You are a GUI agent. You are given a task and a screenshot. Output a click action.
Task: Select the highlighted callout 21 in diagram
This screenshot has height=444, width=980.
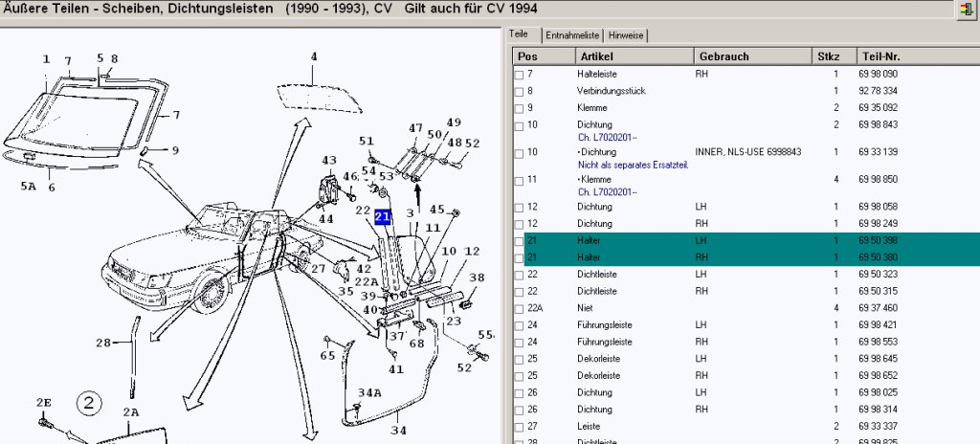383,217
